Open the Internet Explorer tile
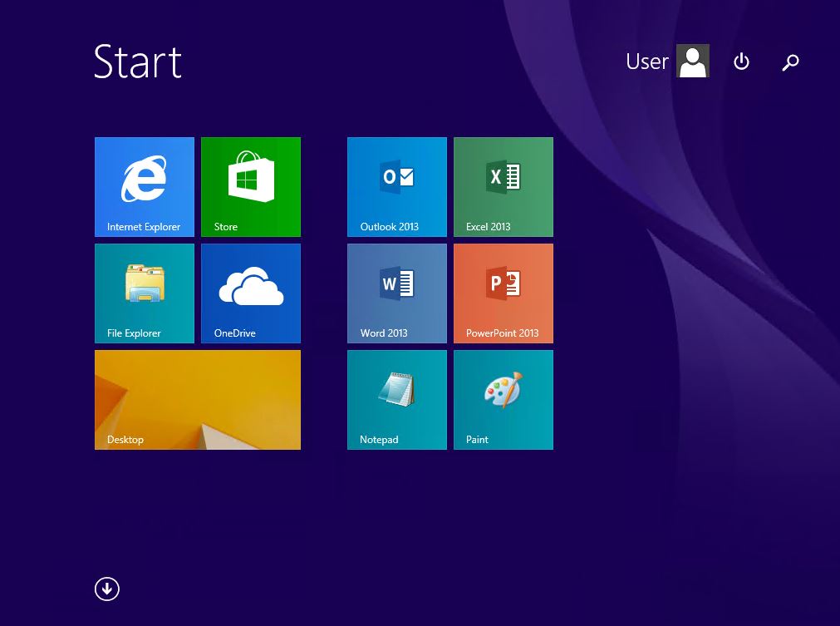 pos(144,186)
